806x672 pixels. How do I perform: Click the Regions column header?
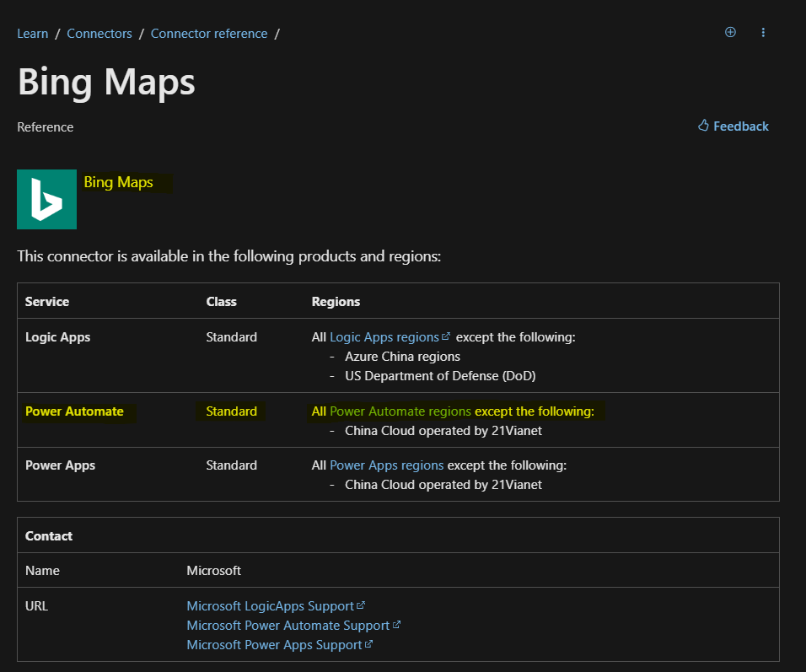coord(336,302)
